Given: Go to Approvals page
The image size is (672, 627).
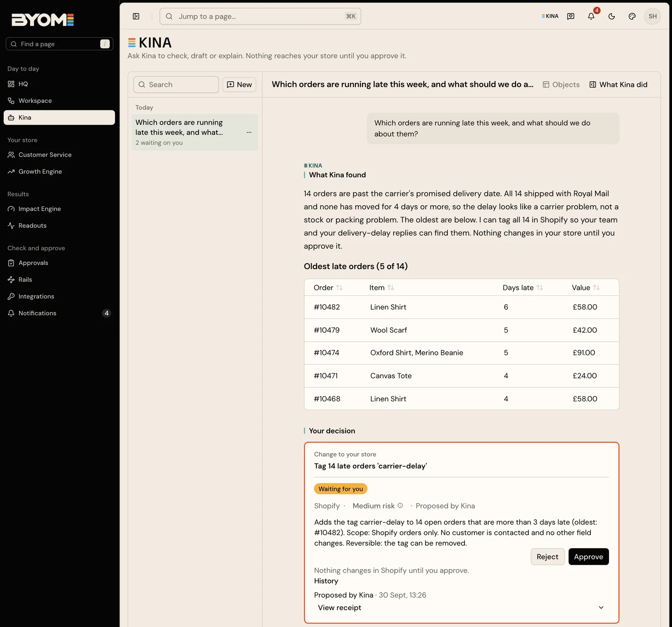Looking at the screenshot, I should click(59, 263).
